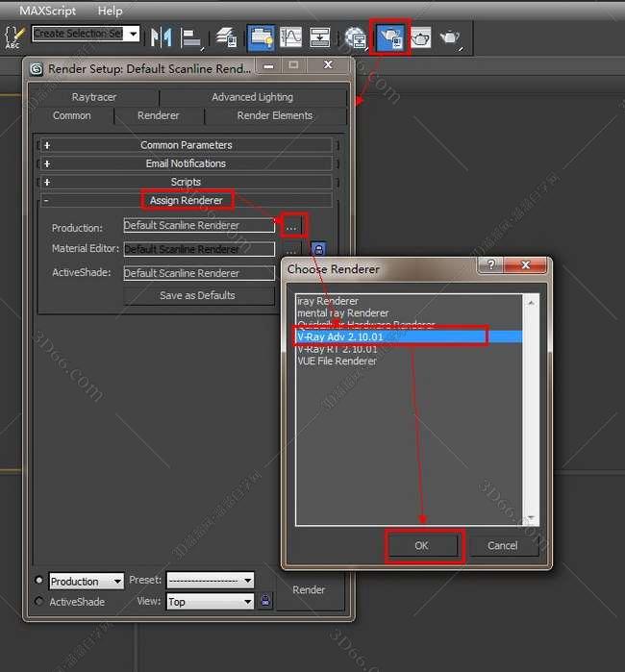Viewport: 625px width, 672px height.
Task: Click OK in Choose Renderer dialog
Action: click(x=422, y=545)
